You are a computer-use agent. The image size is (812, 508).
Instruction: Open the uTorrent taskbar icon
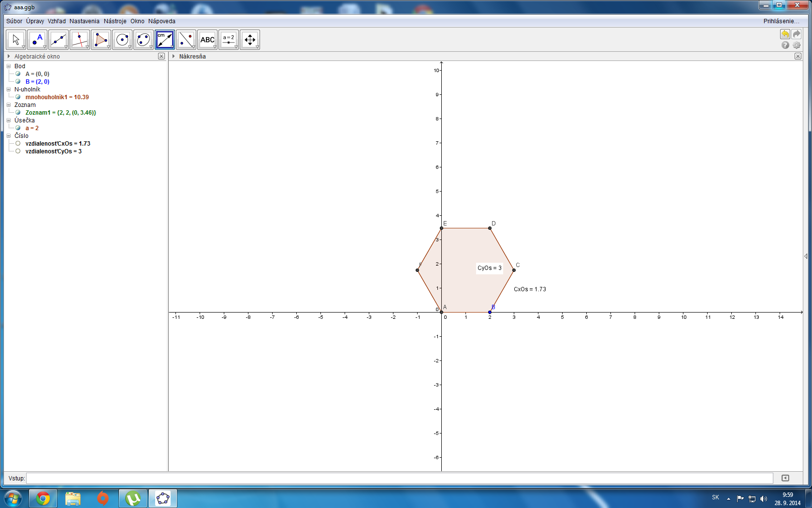[x=133, y=498]
